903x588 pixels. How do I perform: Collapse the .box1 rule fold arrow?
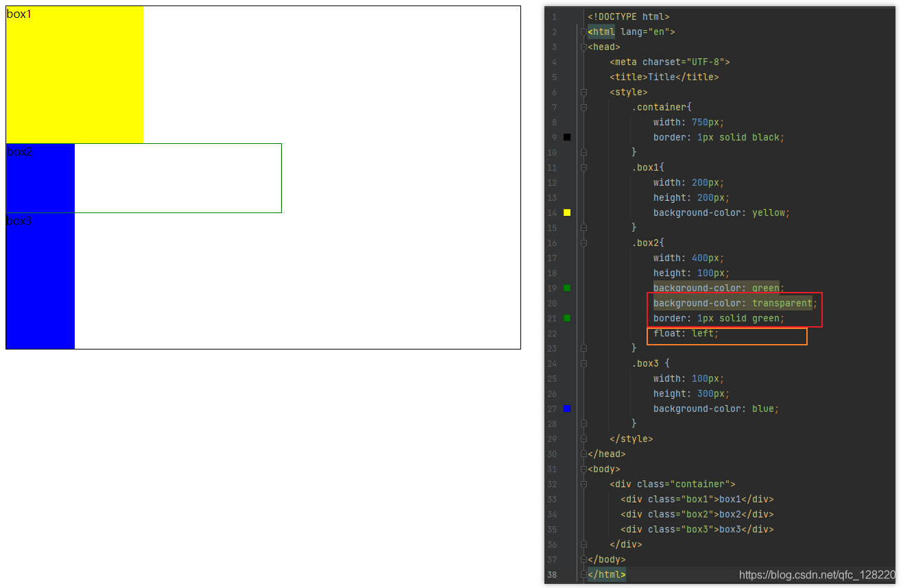[583, 167]
